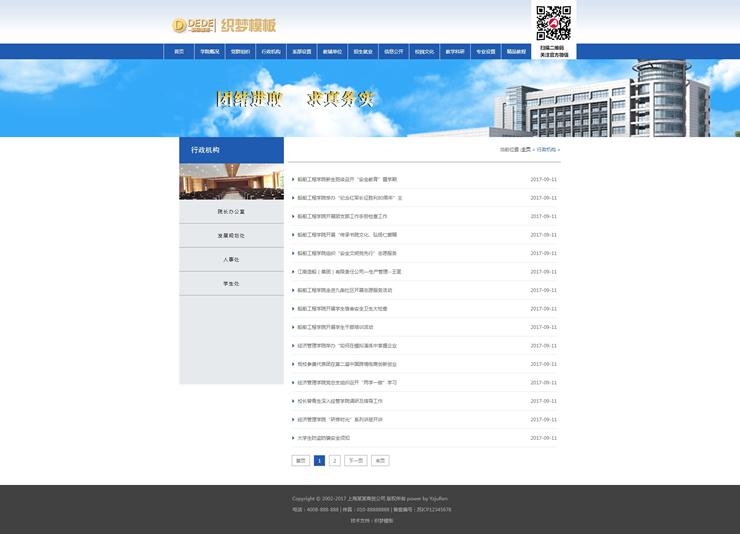Open the article about 九曲社区 volunteer activity
740x534 pixels.
345,290
